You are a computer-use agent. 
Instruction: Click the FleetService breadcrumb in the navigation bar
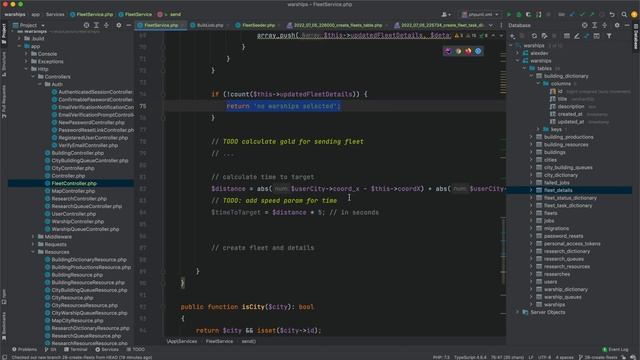135,14
